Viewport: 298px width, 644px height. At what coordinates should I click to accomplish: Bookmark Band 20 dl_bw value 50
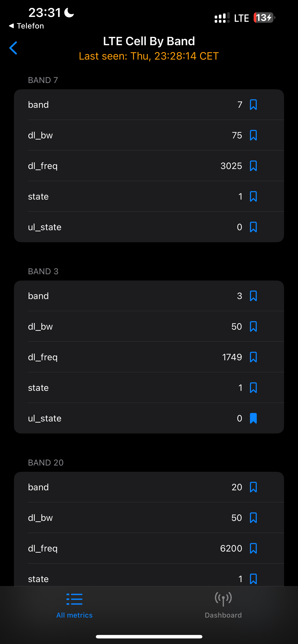(253, 518)
